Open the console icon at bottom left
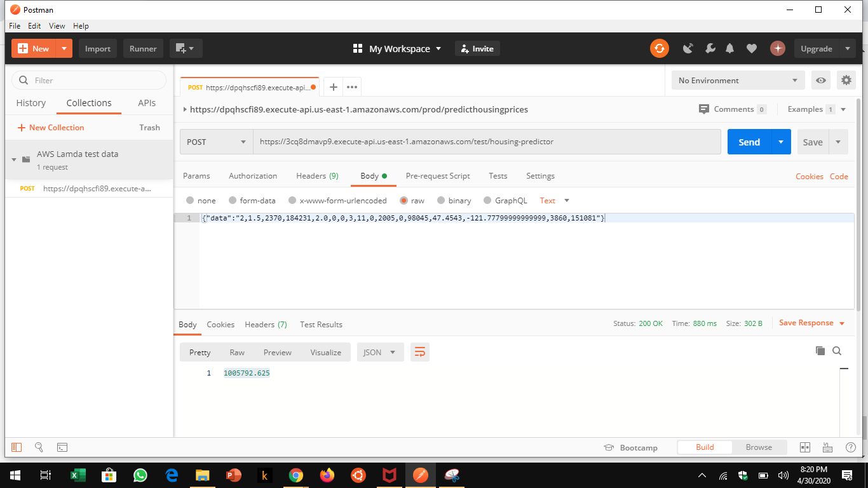This screenshot has height=488, width=868. (x=62, y=447)
